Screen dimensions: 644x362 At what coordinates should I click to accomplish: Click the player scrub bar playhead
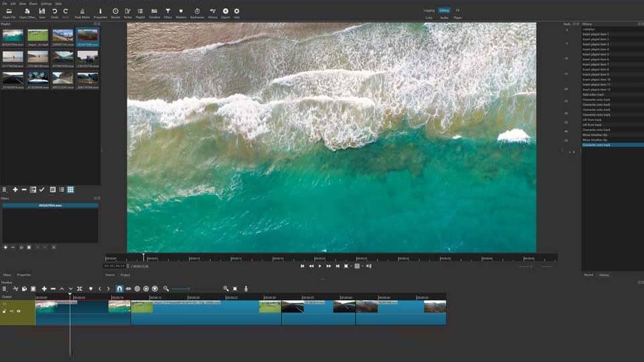(144, 257)
